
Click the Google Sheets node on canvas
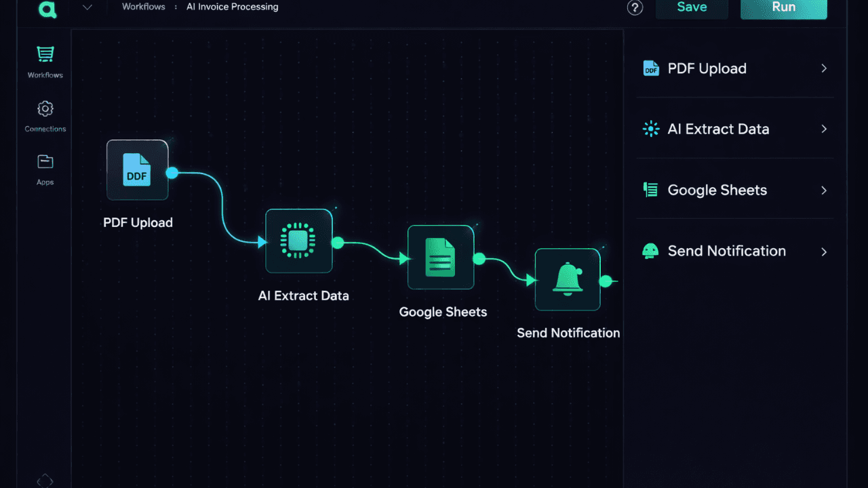click(x=440, y=258)
